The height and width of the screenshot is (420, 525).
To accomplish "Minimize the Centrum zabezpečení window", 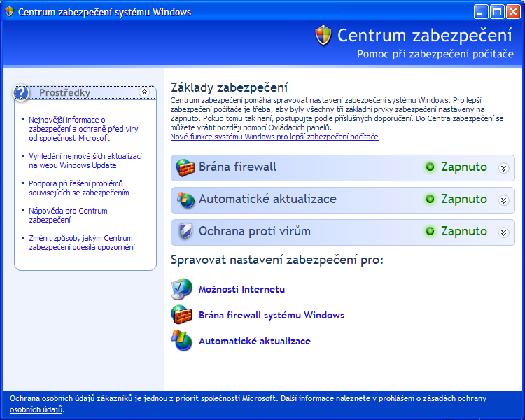I will pos(481,12).
